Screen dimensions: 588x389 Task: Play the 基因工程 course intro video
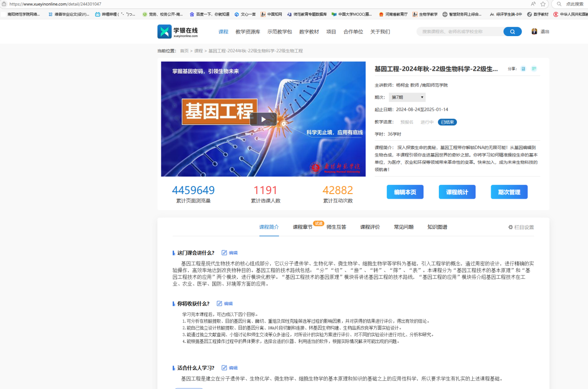click(263, 119)
